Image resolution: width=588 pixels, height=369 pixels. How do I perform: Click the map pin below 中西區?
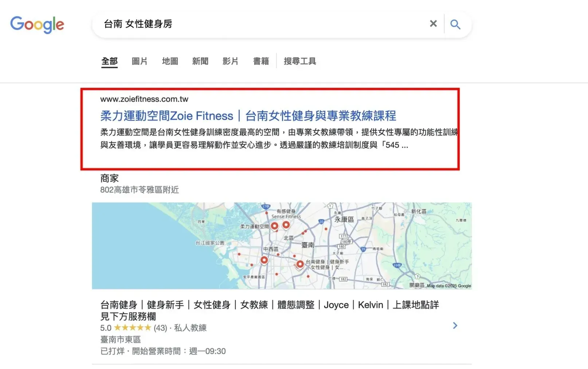(264, 260)
